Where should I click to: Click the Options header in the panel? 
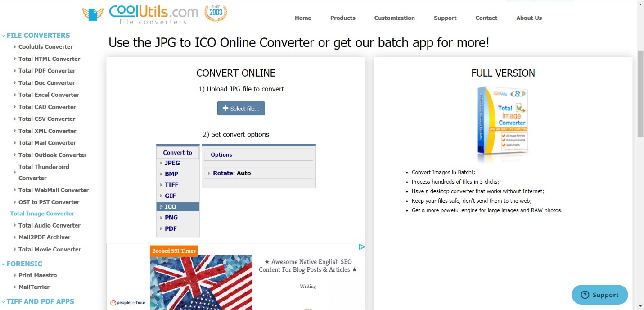click(258, 155)
